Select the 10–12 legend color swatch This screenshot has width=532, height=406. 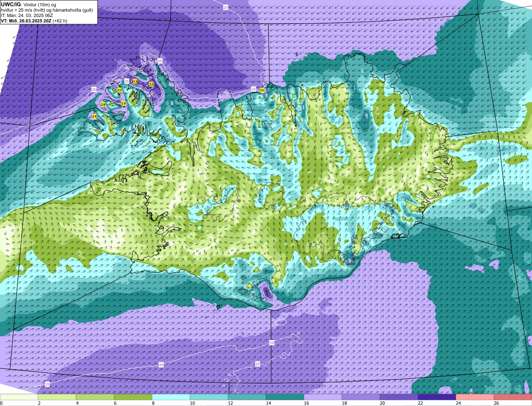[209, 397]
